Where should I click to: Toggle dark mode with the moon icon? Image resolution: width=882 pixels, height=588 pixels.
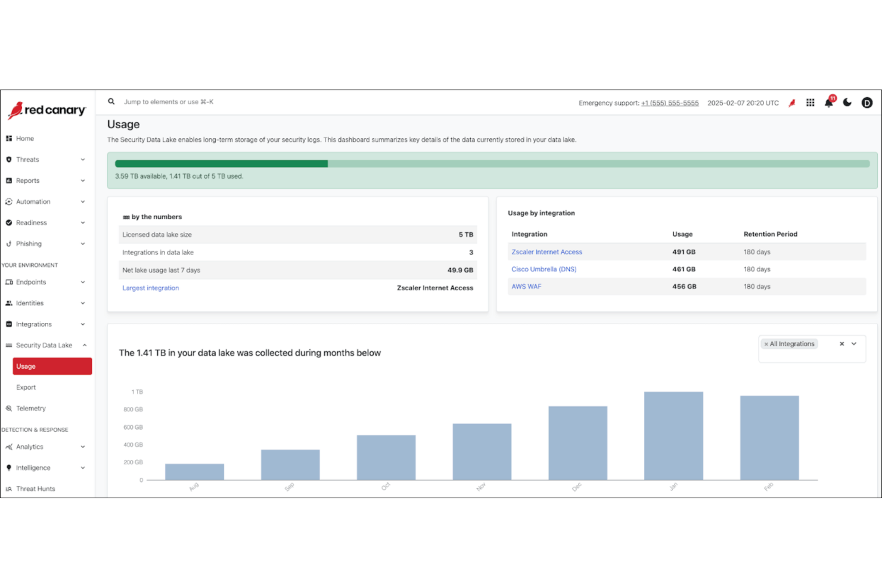pyautogui.click(x=847, y=102)
